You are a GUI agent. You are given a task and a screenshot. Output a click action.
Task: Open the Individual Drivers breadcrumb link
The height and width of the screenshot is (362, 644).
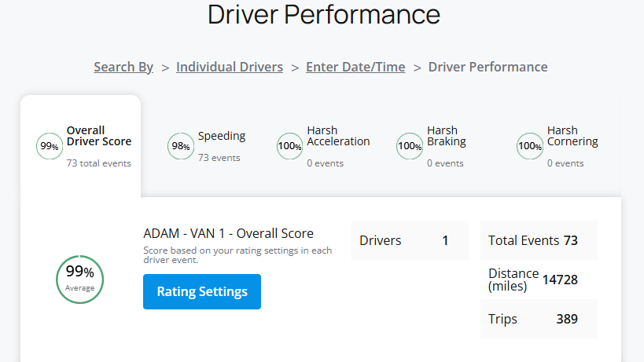230,67
